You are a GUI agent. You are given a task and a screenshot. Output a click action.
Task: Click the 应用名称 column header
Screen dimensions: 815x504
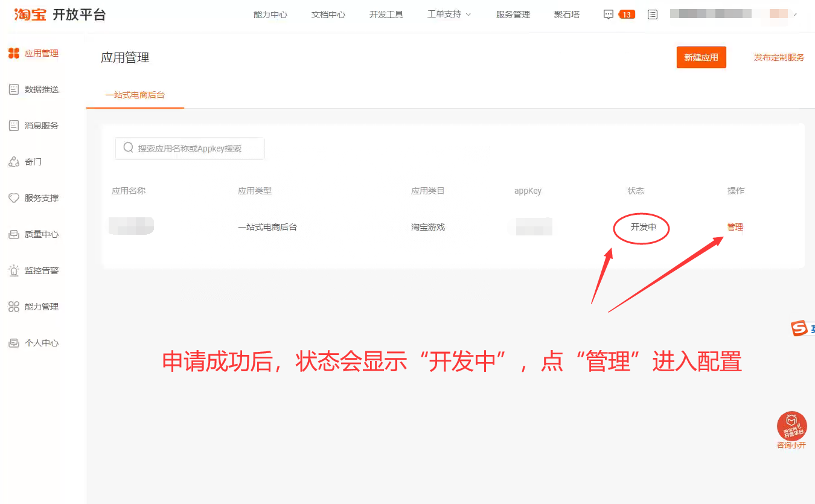pyautogui.click(x=129, y=191)
